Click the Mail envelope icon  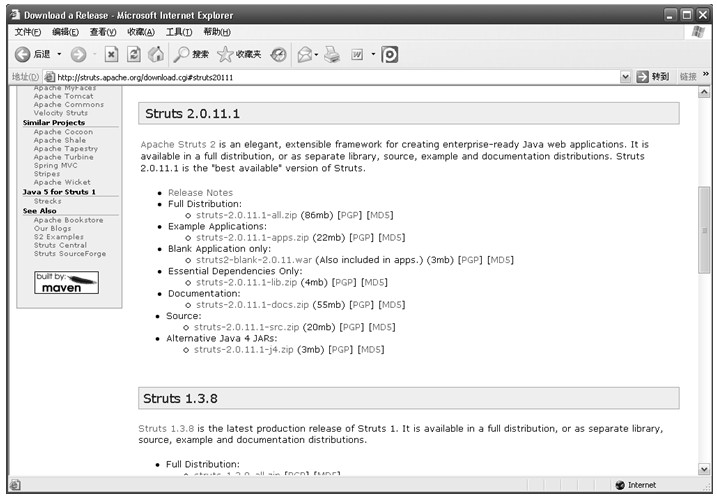click(305, 55)
